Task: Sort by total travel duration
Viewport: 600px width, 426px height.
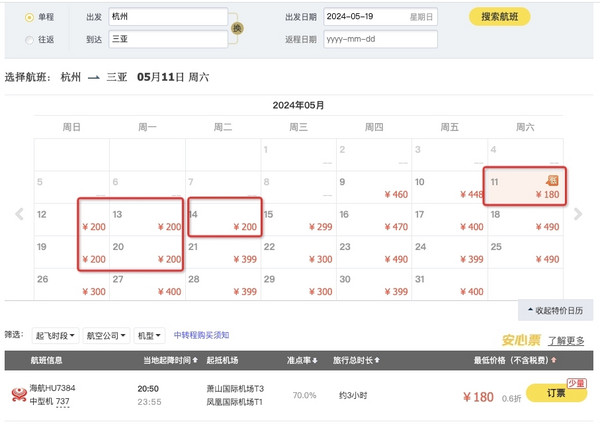Action: 356,360
